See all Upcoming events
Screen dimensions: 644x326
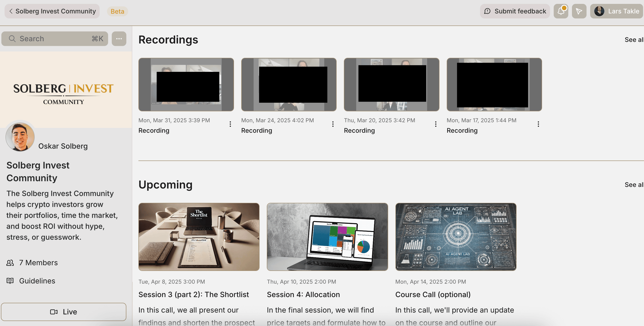[634, 185]
